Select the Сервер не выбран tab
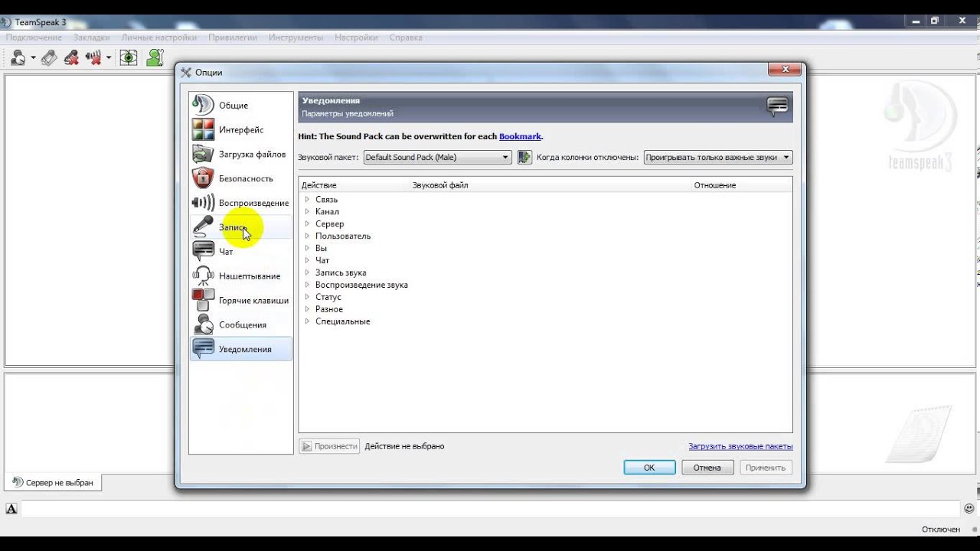Viewport: 980px width, 551px height. pyautogui.click(x=54, y=483)
